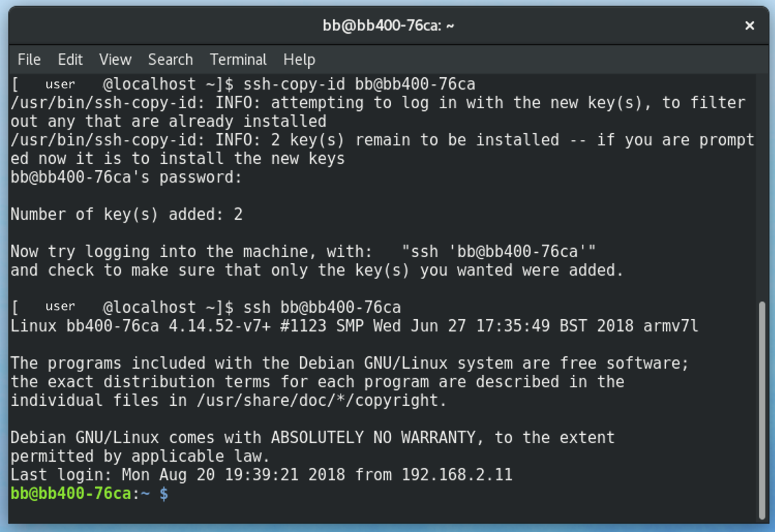Viewport: 775px width, 532px height.
Task: Click the green bb@bb400-76ca prompt
Action: [71, 493]
